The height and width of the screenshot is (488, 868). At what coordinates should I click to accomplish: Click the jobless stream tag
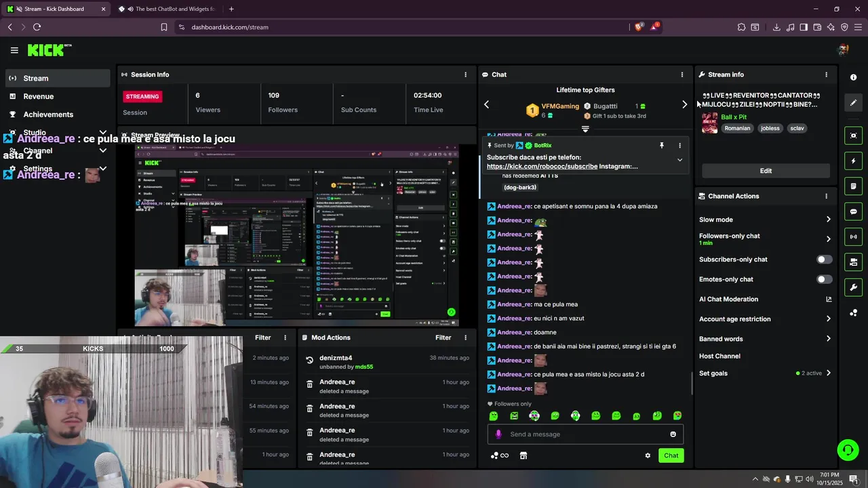(770, 128)
